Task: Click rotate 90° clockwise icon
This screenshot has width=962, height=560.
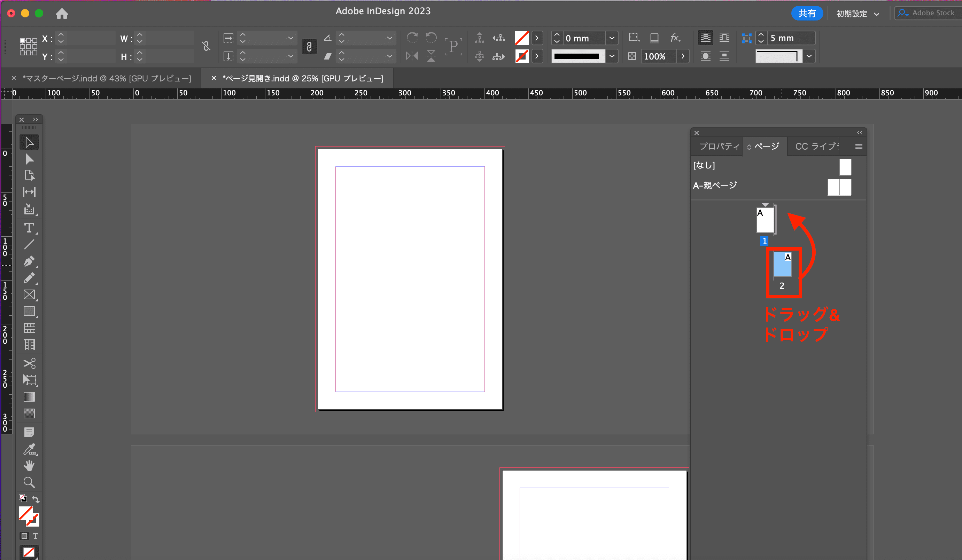Action: pos(412,38)
